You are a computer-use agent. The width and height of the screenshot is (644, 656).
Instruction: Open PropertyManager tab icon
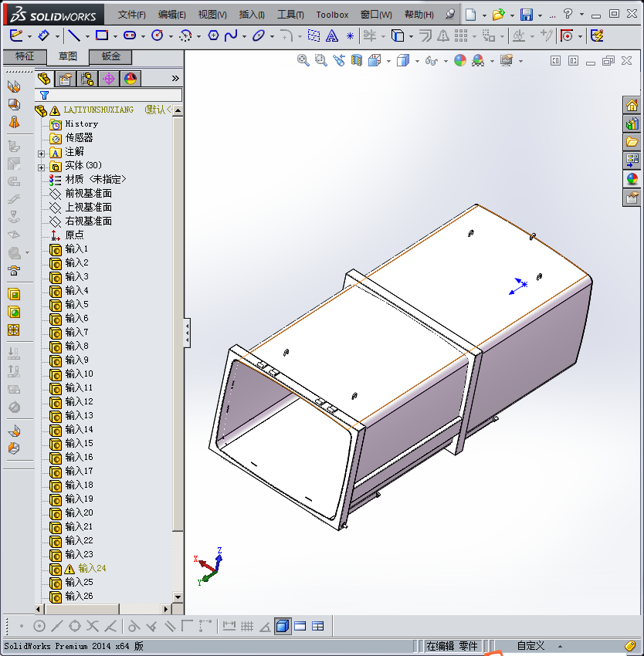click(66, 79)
